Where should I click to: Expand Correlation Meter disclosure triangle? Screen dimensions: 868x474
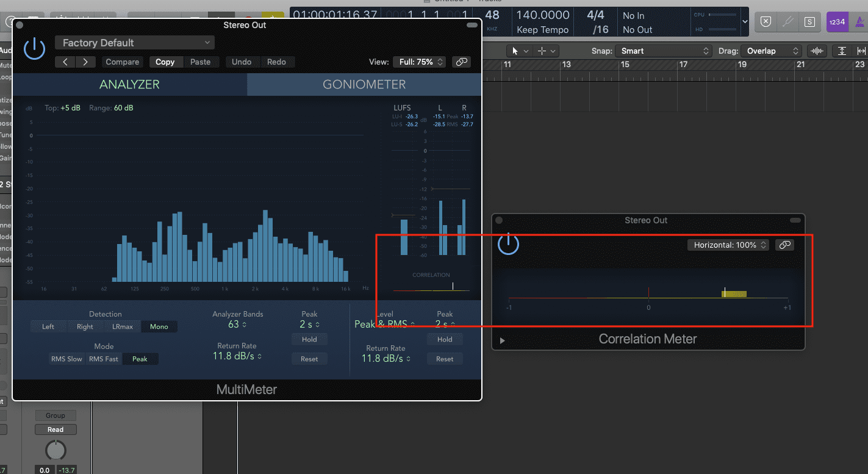[503, 340]
